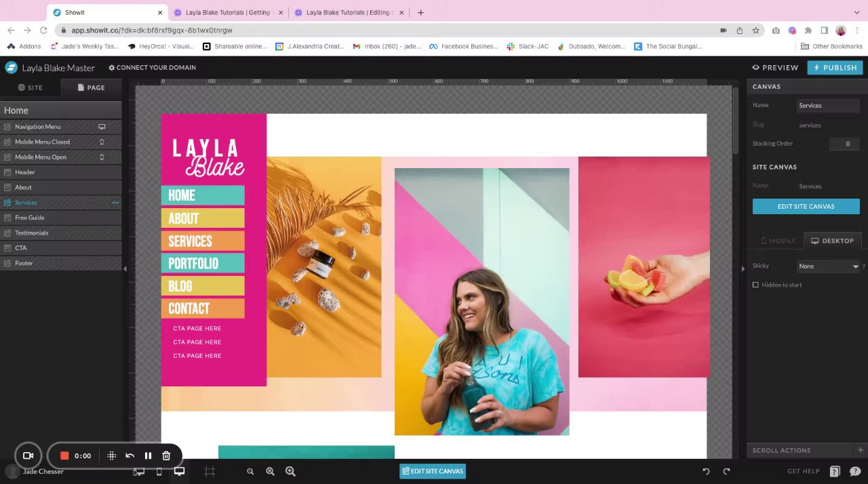
Task: Click the recorder camera icon
Action: click(28, 456)
